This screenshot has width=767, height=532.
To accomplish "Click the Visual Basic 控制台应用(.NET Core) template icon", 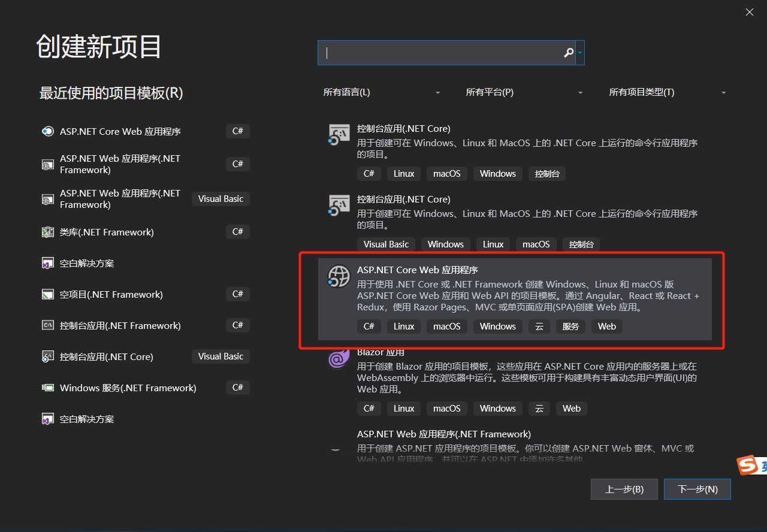I will pos(339,205).
